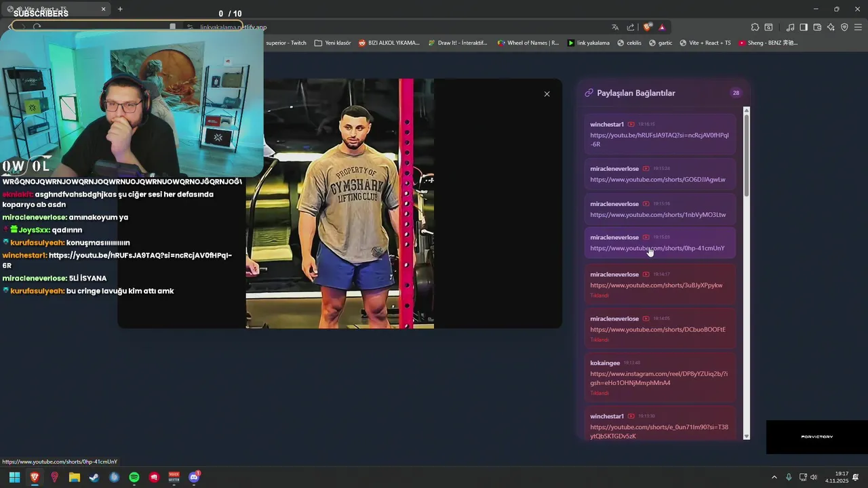Click YouTube icon next to winchestar1 at 19:16:15
868x488 pixels.
[x=631, y=125]
